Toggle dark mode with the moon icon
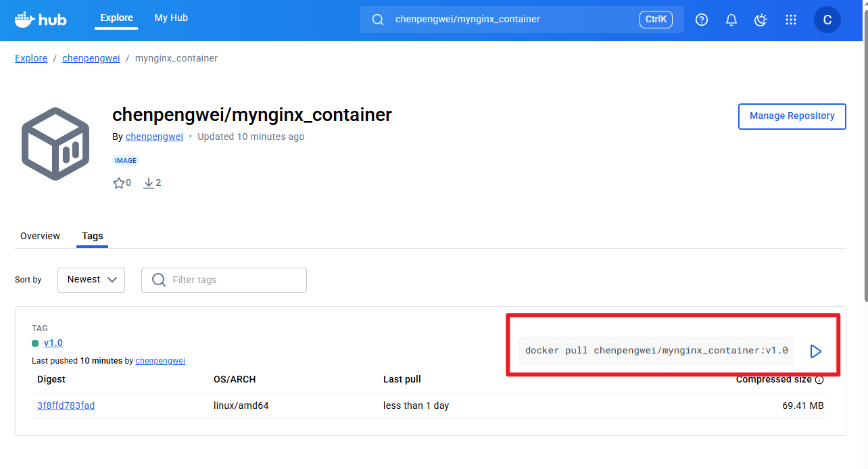 [x=761, y=20]
